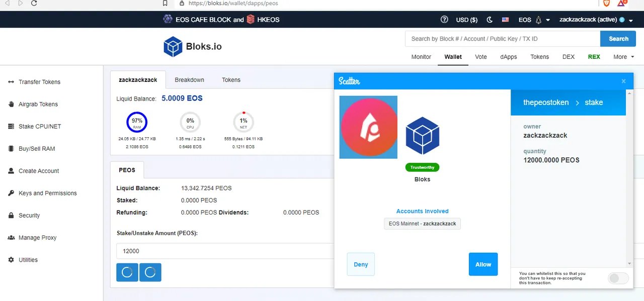Click Buy/Sell RAM chip icon
Screen dimensions: 644x301
[x=11, y=149]
